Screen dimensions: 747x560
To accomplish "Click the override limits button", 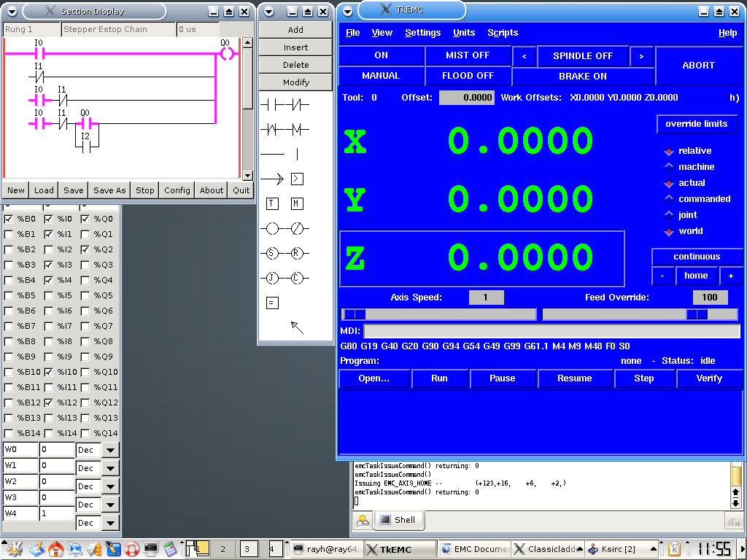I will click(x=697, y=124).
